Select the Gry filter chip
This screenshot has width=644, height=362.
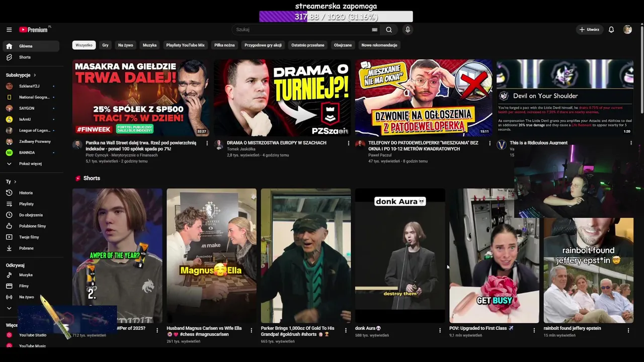[105, 45]
